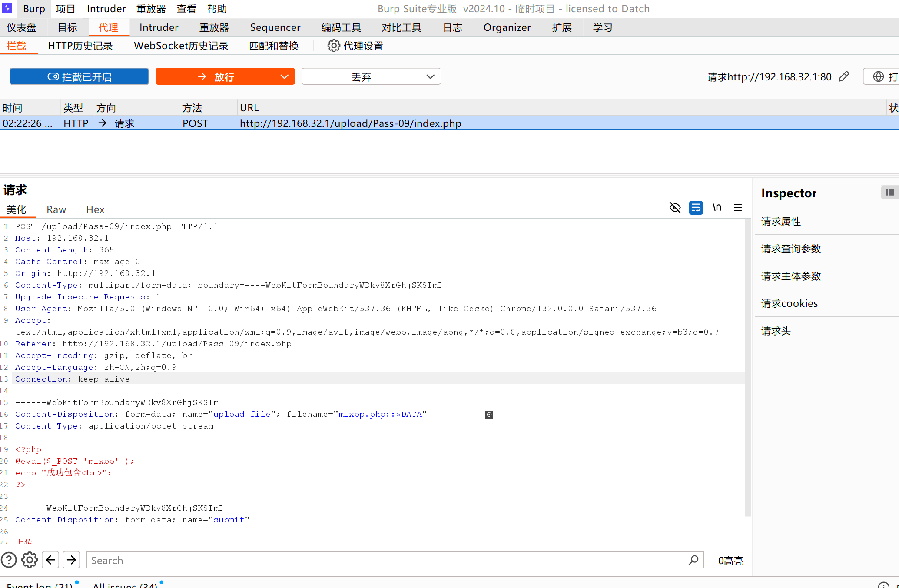Open the Raw request view tab
899x588 pixels.
(56, 209)
